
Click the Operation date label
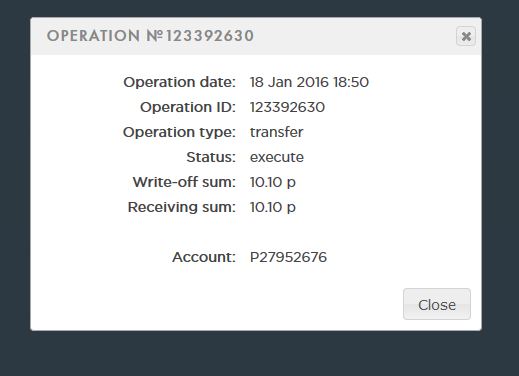pos(179,82)
